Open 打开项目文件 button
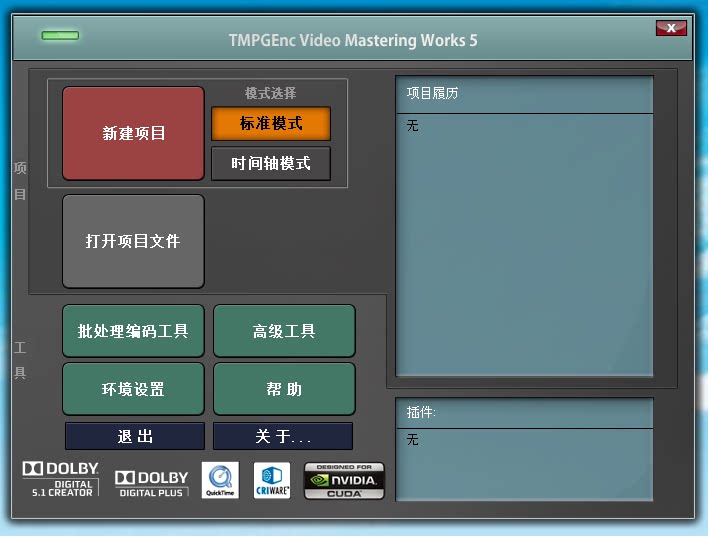Viewport: 708px width, 536px height. pos(133,241)
